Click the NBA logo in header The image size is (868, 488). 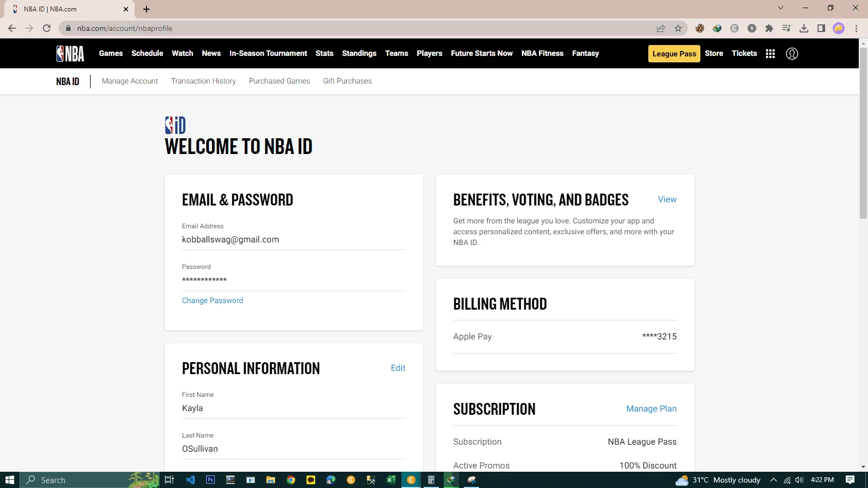(71, 53)
